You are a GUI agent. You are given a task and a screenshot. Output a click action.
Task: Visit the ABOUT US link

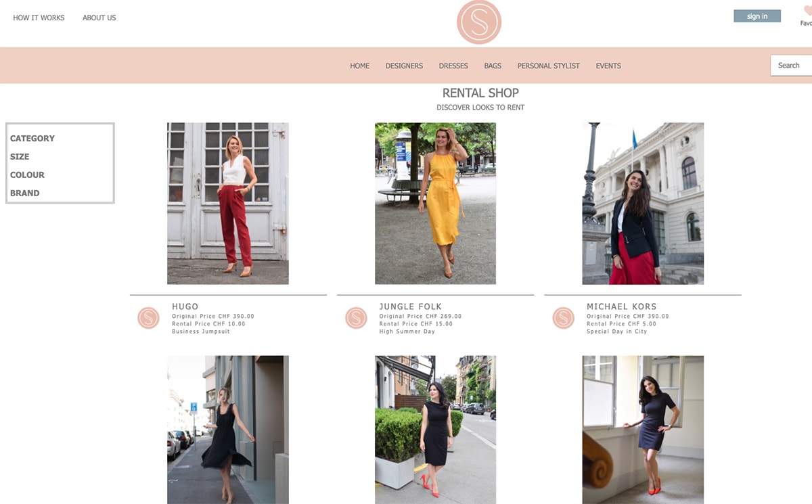(99, 18)
